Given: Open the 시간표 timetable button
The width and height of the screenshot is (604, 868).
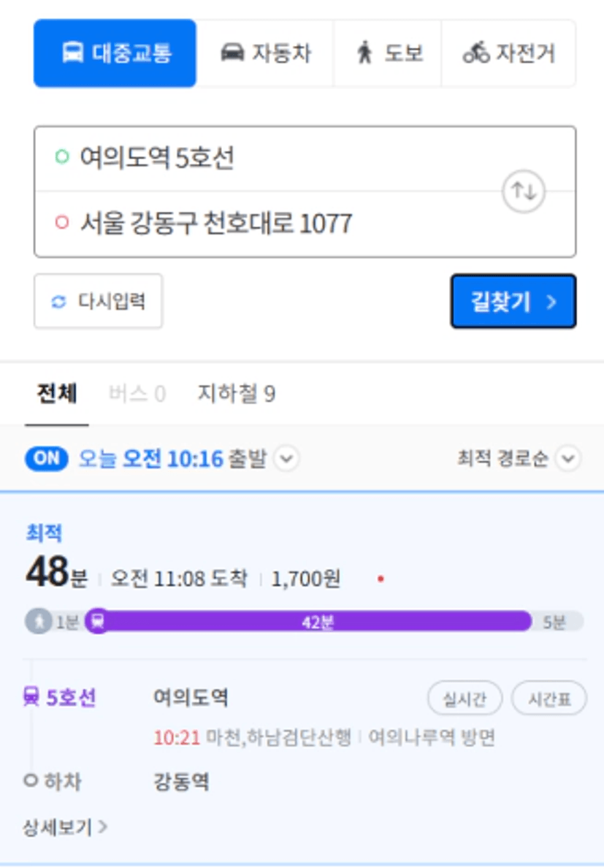Looking at the screenshot, I should point(548,698).
